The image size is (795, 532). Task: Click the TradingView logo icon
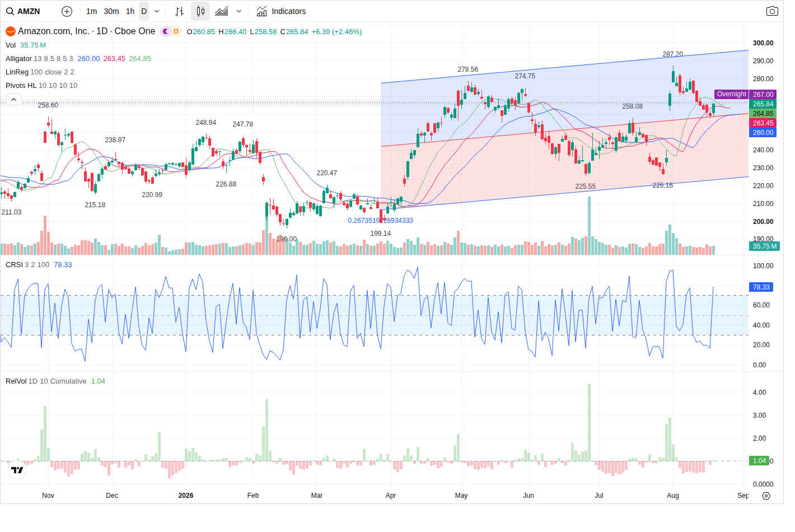[x=17, y=470]
